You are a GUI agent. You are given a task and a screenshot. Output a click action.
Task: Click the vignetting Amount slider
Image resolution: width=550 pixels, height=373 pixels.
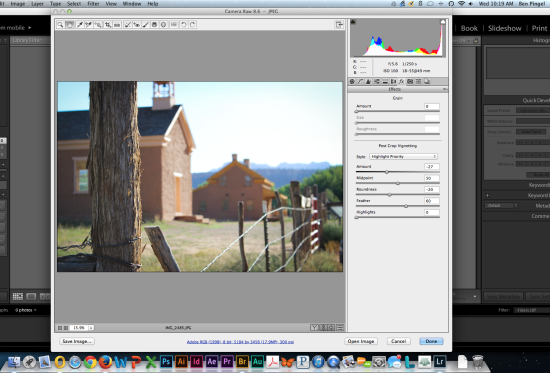[x=398, y=172]
